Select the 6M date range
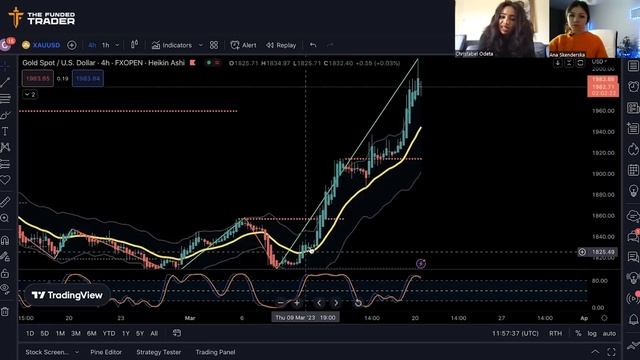The height and width of the screenshot is (360, 640). tap(91, 333)
